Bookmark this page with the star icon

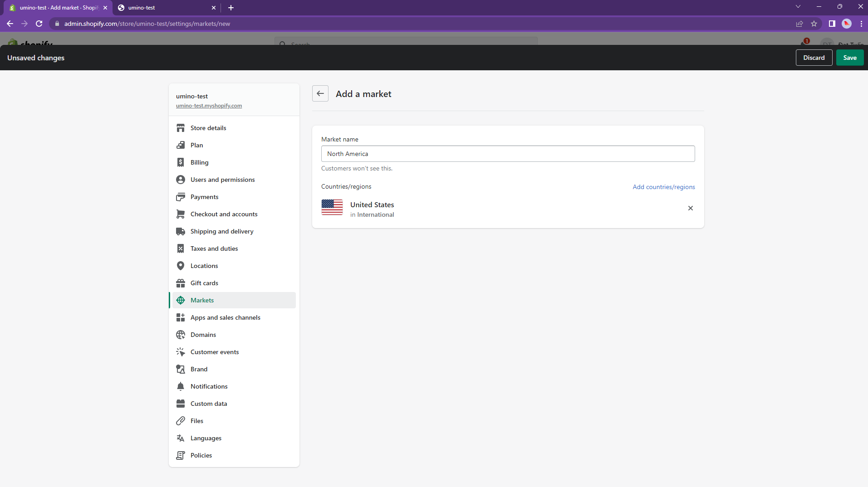pyautogui.click(x=814, y=24)
